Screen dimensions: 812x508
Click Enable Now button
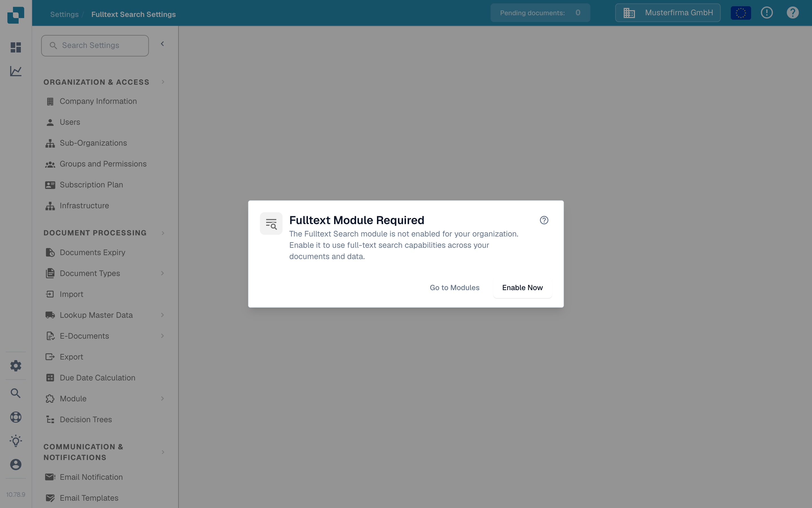pyautogui.click(x=522, y=288)
